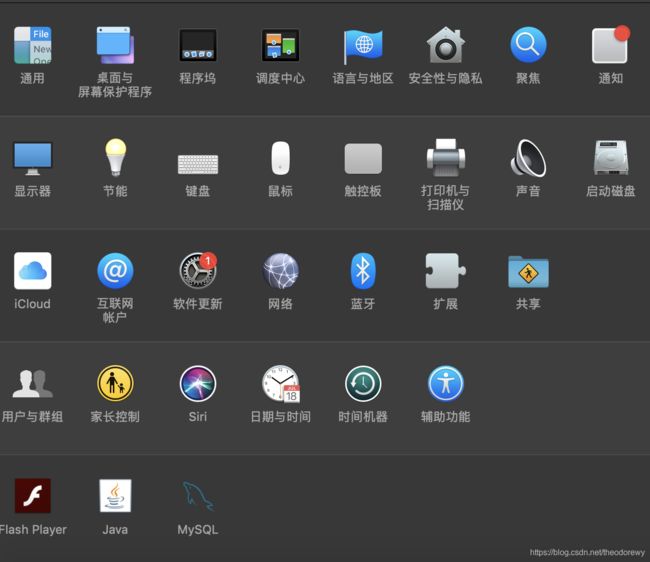Open 时间机器 (Time Machine) icon
This screenshot has height=562, width=650.
[363, 383]
